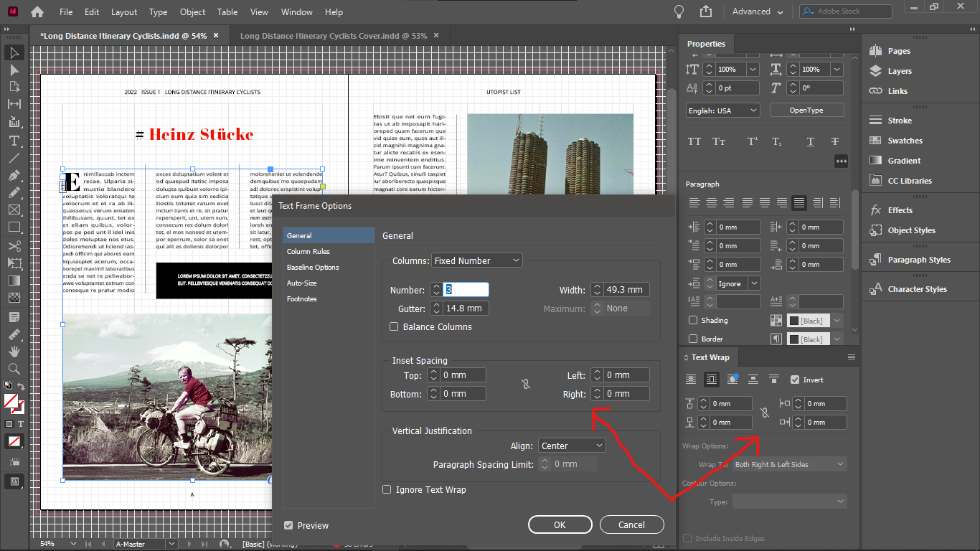Screen dimensions: 980x551
Task: Open the Wrap To dropdown
Action: [x=788, y=464]
